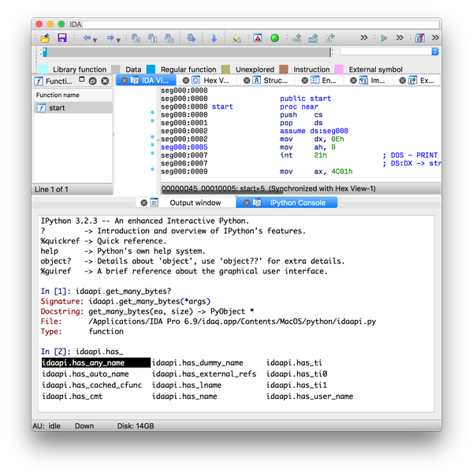Viewport: 473px width, 476px height.
Task: Click the binoculars binary search icon
Action: pyautogui.click(x=169, y=38)
